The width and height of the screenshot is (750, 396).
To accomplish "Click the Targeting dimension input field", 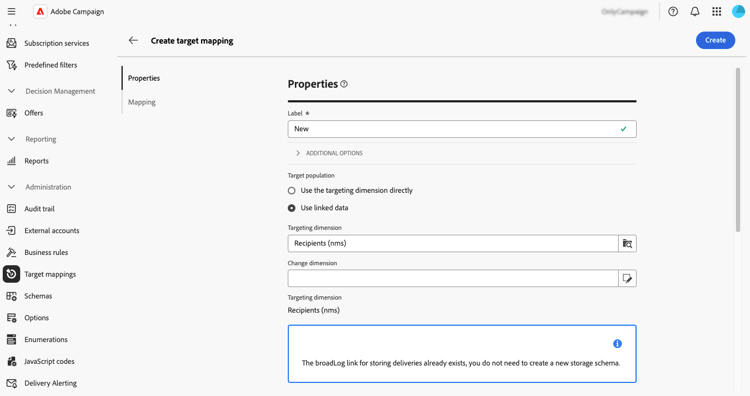I will tap(453, 243).
